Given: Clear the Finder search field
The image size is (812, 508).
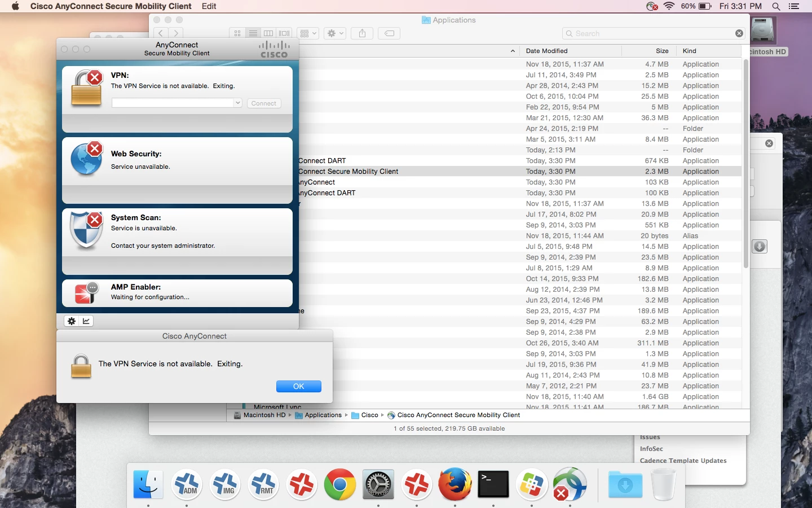Looking at the screenshot, I should [x=739, y=33].
